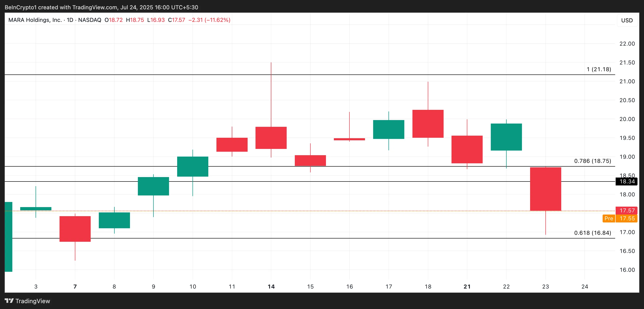
Task: Click the open value O18.72
Action: point(113,20)
